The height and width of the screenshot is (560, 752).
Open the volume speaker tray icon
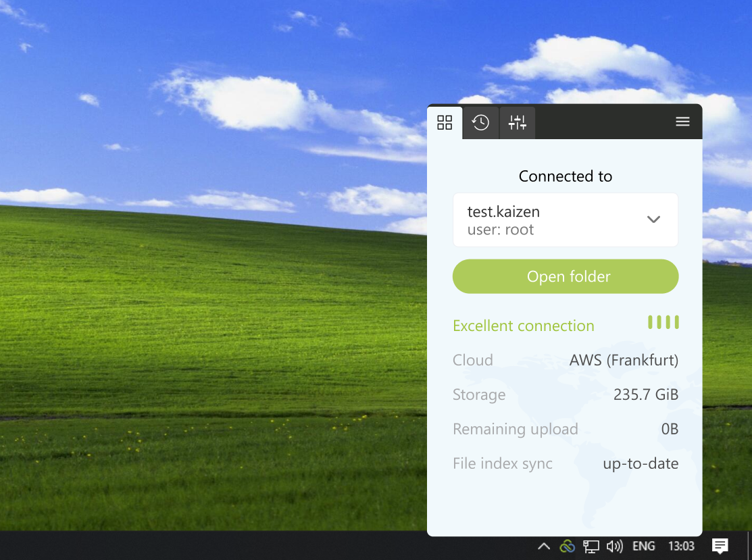point(614,546)
